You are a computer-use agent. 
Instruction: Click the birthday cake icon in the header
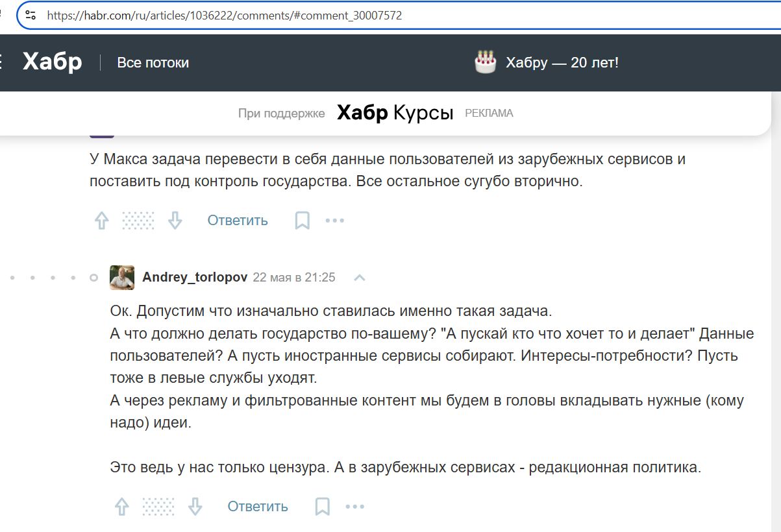[485, 62]
